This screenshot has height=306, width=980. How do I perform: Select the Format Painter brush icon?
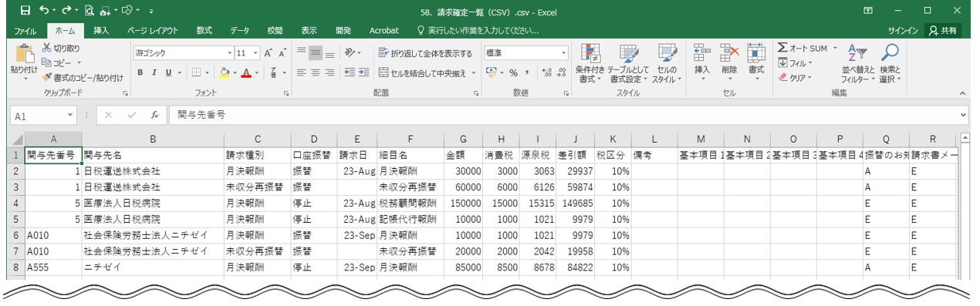point(46,77)
